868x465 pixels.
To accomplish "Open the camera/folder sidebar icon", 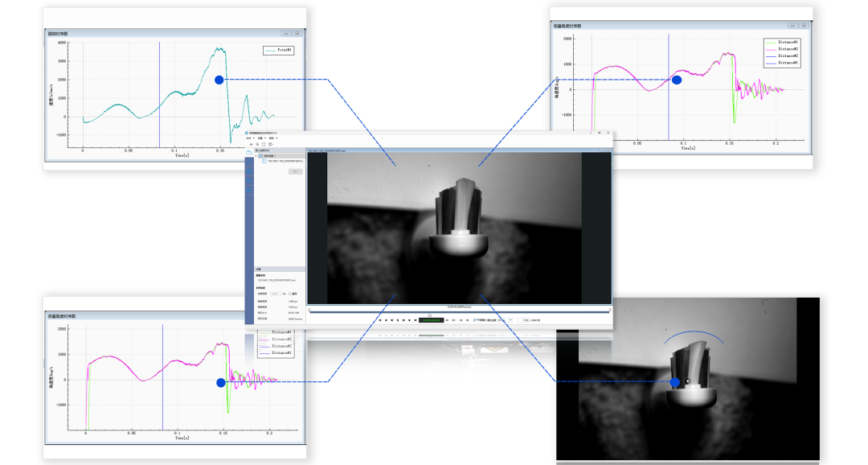I will coord(249,152).
